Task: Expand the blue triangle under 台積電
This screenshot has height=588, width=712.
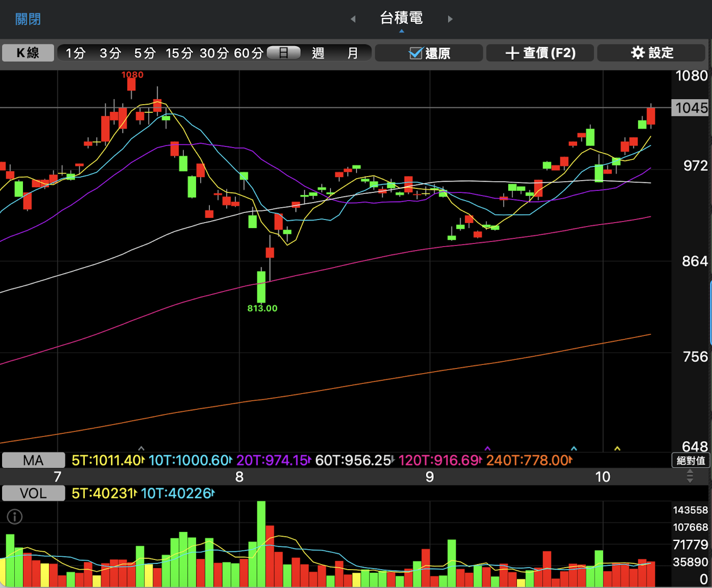Action: click(401, 31)
